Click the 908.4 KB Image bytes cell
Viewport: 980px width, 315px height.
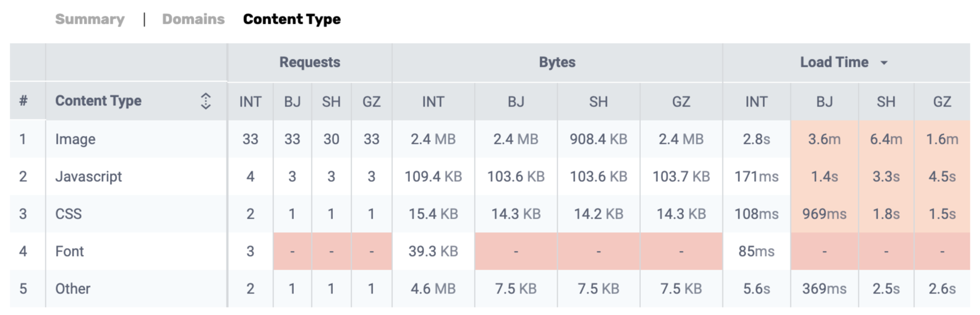598,139
